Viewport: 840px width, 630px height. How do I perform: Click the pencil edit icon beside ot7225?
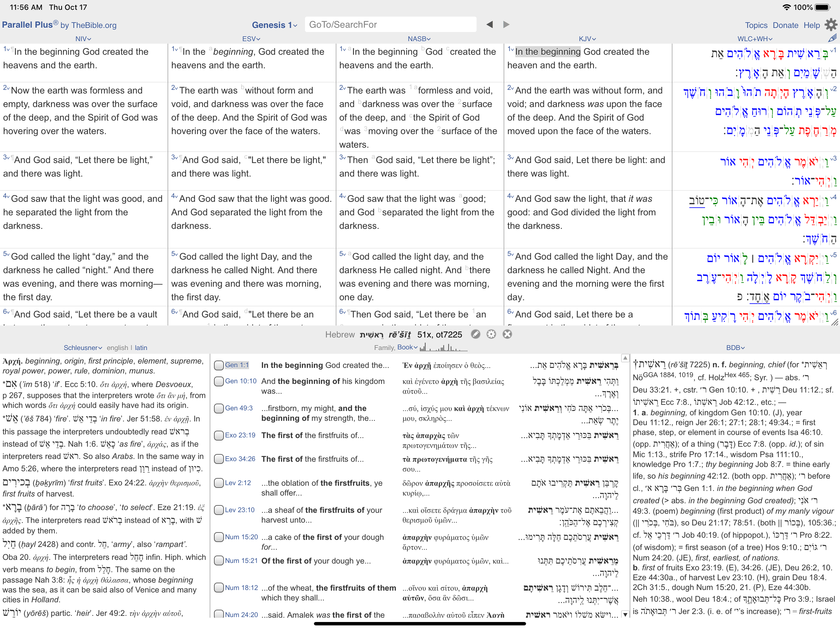click(475, 334)
